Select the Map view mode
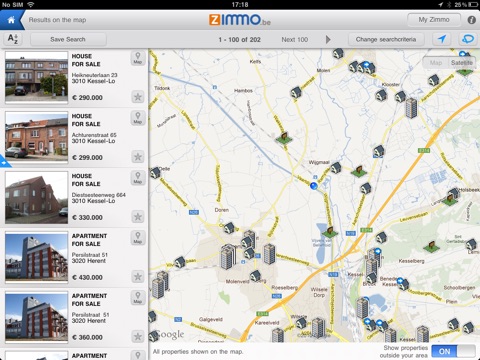480x360 pixels. (435, 63)
